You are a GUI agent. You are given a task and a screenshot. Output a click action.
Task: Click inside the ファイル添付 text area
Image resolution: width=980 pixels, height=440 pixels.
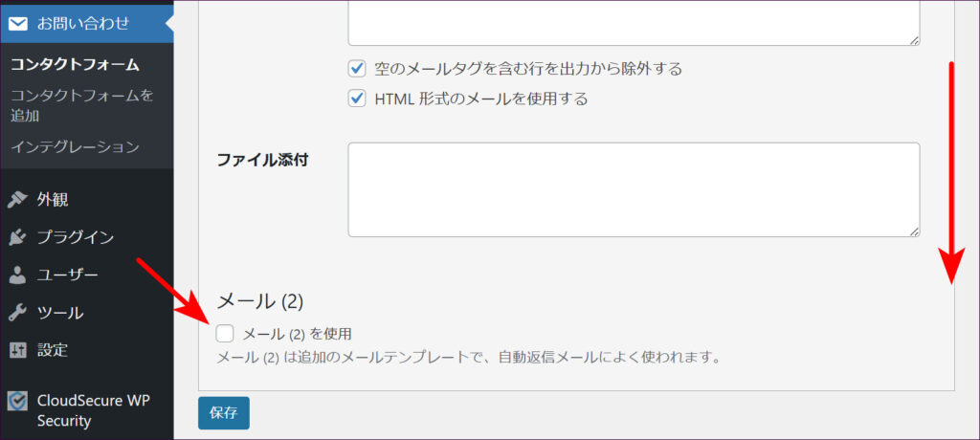coord(633,189)
